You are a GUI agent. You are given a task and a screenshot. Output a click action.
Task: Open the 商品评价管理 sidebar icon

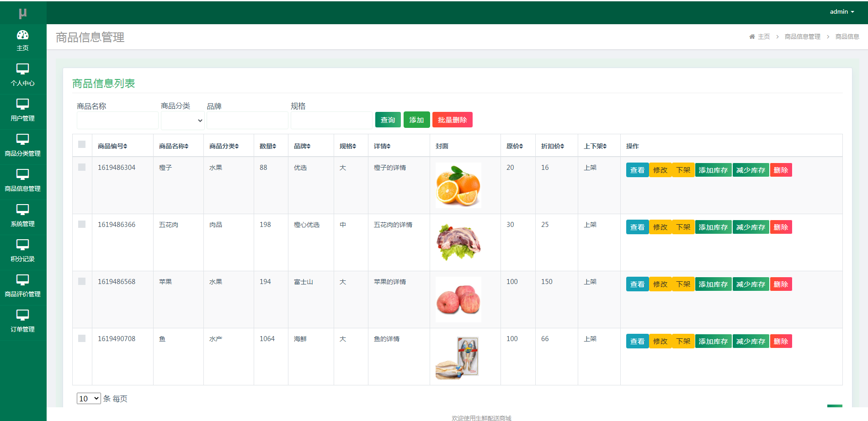[x=22, y=280]
